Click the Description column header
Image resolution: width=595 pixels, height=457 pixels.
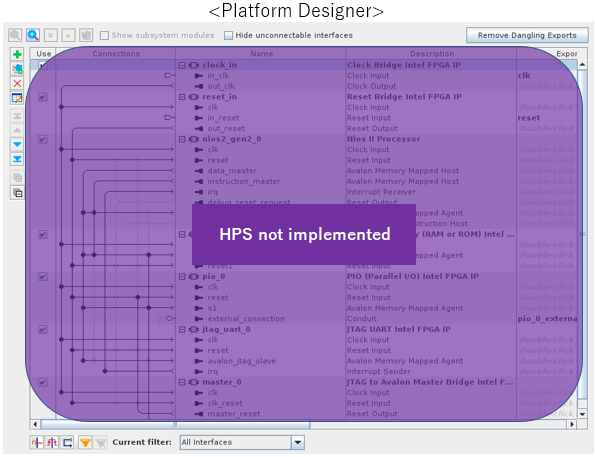click(431, 54)
